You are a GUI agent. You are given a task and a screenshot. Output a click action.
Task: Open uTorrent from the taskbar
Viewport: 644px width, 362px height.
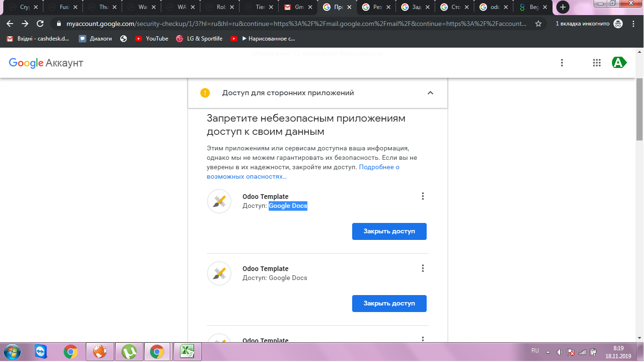pos(129,352)
